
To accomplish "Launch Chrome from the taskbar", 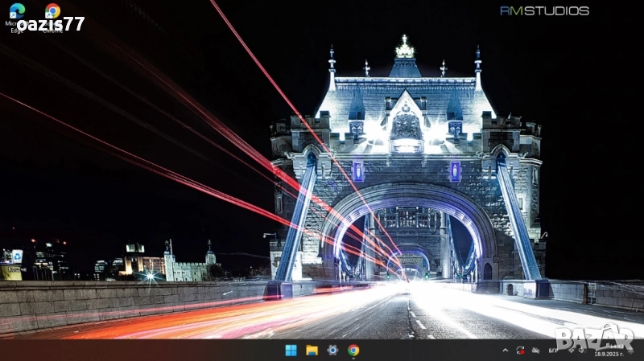I will pyautogui.click(x=353, y=351).
